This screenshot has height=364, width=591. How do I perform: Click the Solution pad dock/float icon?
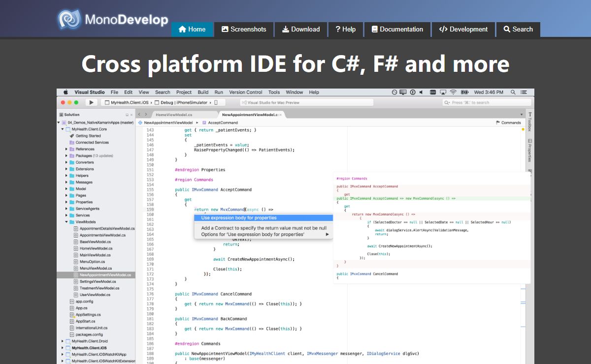[127, 115]
